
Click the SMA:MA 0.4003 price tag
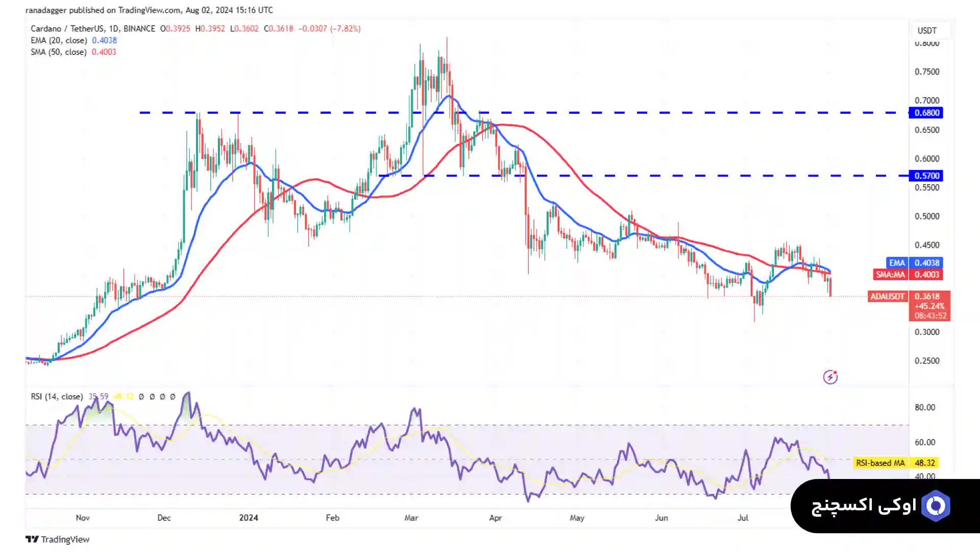click(x=908, y=274)
